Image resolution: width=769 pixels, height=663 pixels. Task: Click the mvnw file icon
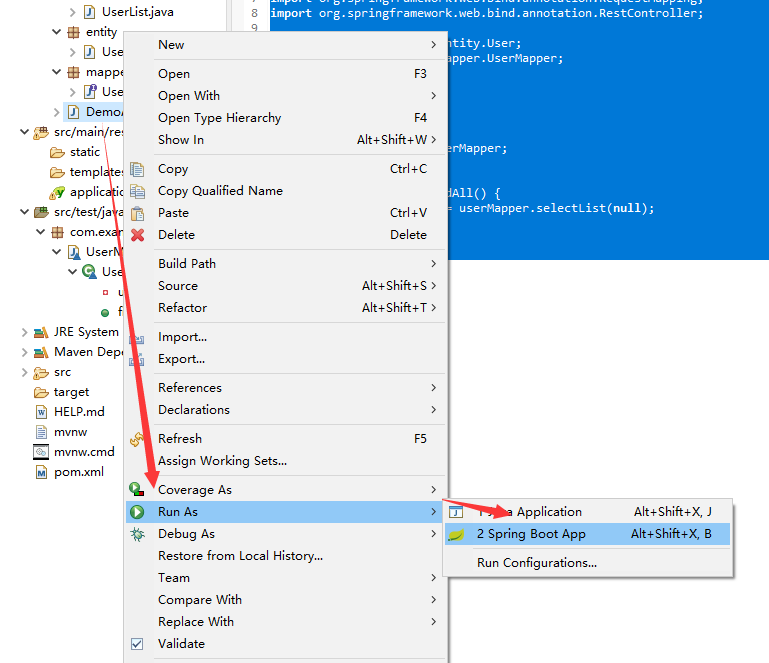coord(42,433)
